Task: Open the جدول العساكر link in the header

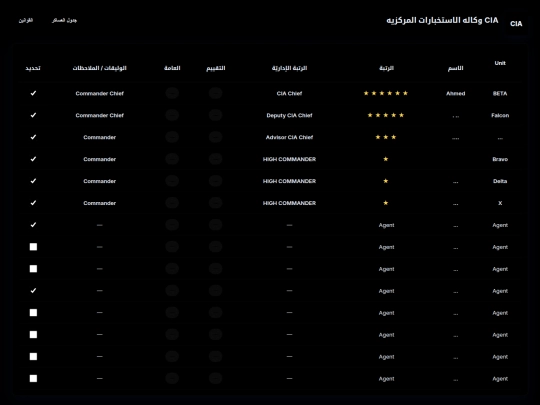Action: 64,20
